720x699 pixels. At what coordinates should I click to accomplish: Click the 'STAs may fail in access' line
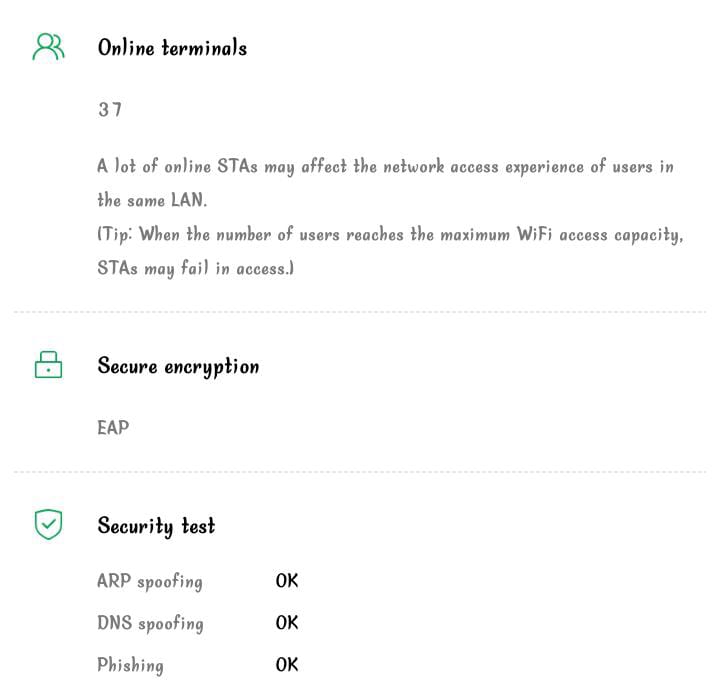pyautogui.click(x=195, y=269)
